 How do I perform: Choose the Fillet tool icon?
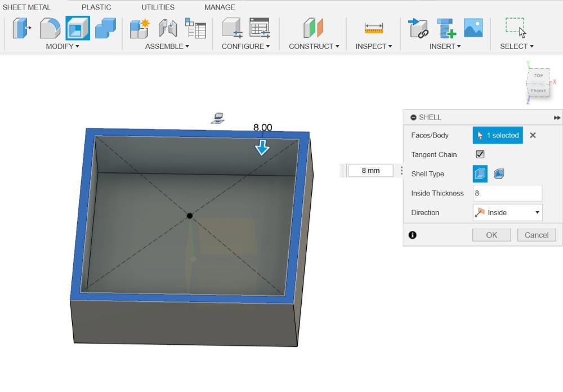(50, 28)
